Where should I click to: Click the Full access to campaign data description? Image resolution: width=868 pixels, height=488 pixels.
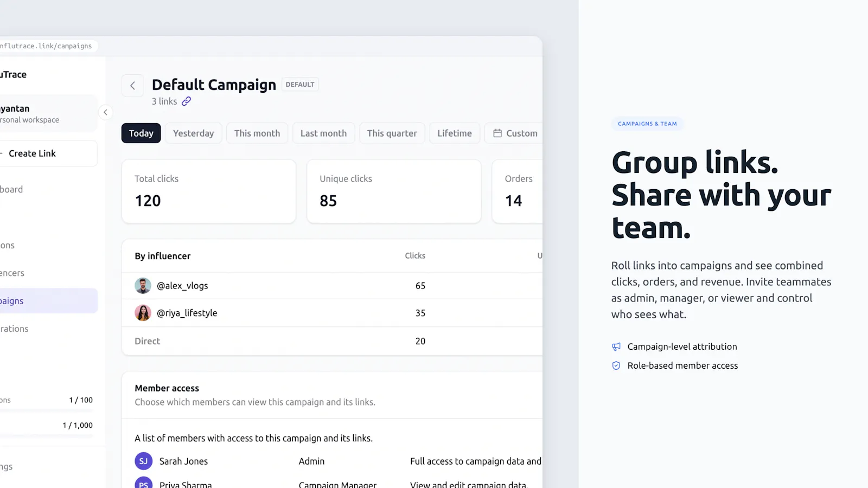[x=476, y=461]
